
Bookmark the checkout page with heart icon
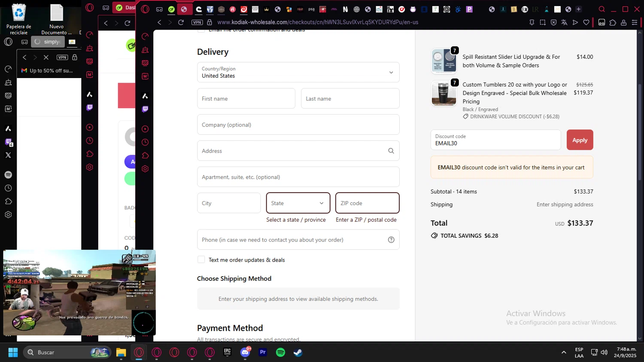(x=586, y=22)
